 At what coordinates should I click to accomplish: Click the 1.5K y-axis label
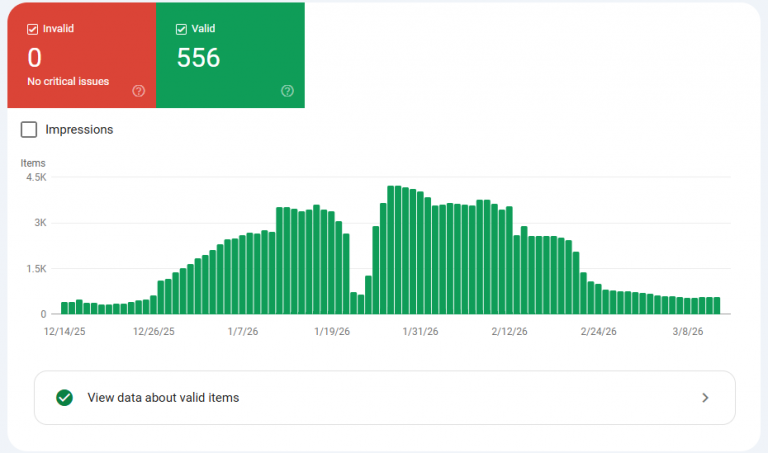click(x=36, y=269)
